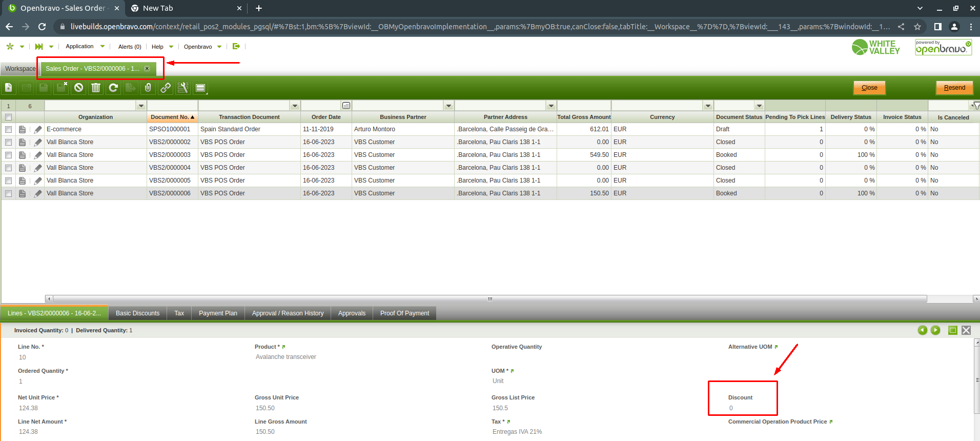The height and width of the screenshot is (441, 980).
Task: Open form view for the E-commerce row
Action: (x=22, y=130)
